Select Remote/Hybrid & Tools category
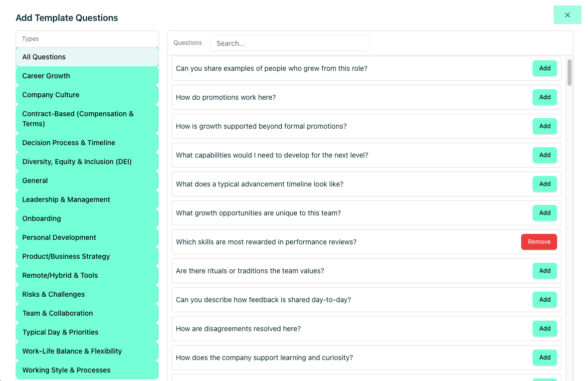 [x=87, y=275]
